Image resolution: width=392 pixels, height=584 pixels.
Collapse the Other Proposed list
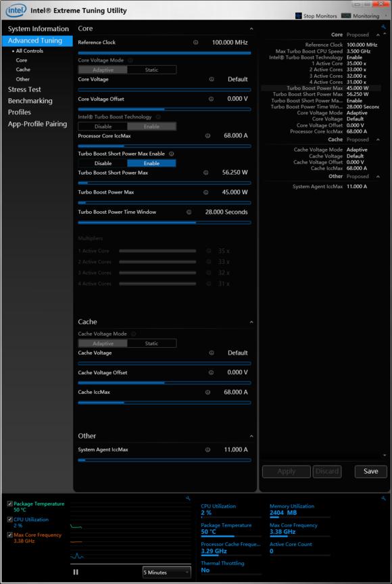378,177
